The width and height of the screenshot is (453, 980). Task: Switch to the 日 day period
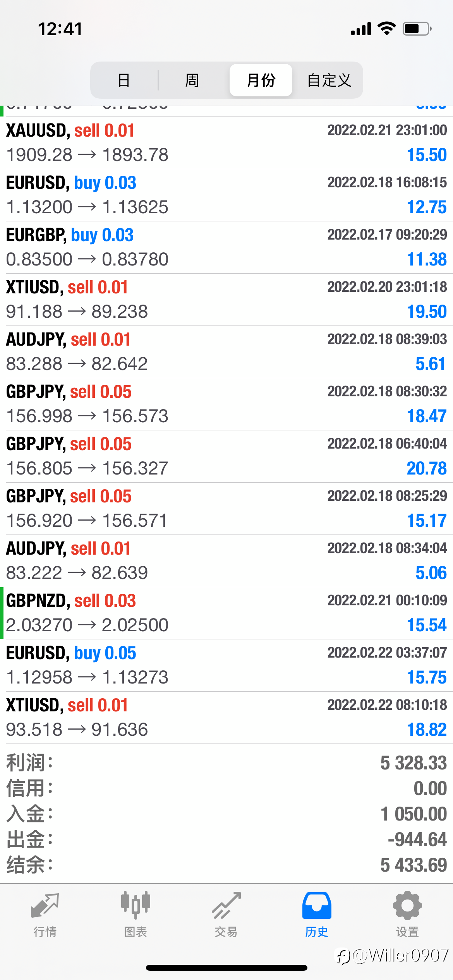(x=124, y=80)
